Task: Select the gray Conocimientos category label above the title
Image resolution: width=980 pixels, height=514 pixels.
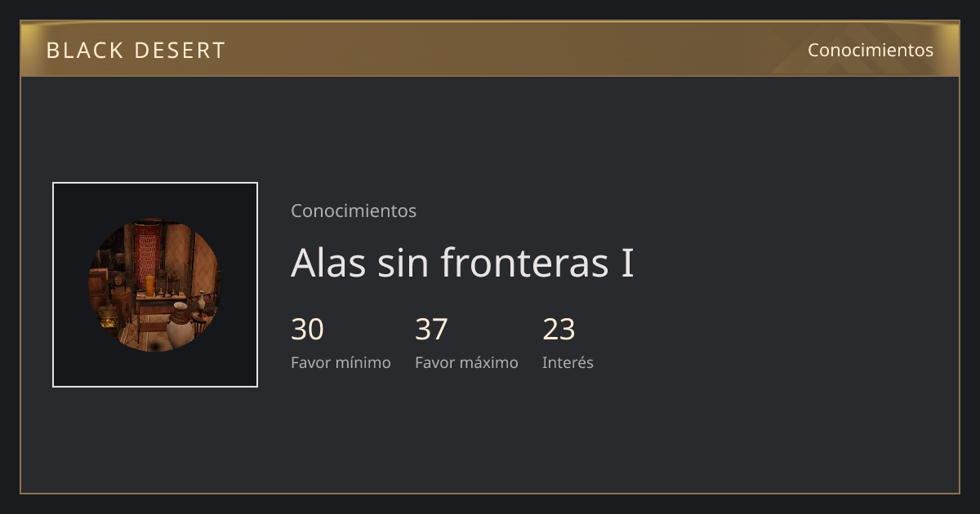Action: coord(354,210)
